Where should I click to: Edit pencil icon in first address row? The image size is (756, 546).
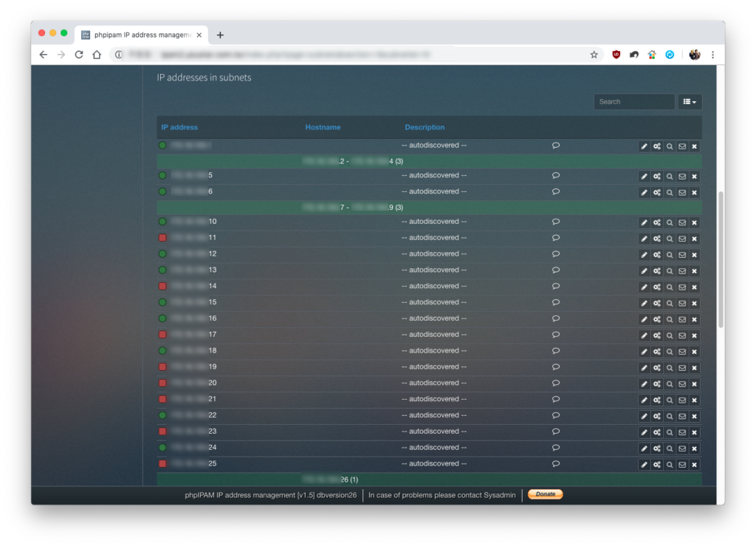pyautogui.click(x=644, y=146)
